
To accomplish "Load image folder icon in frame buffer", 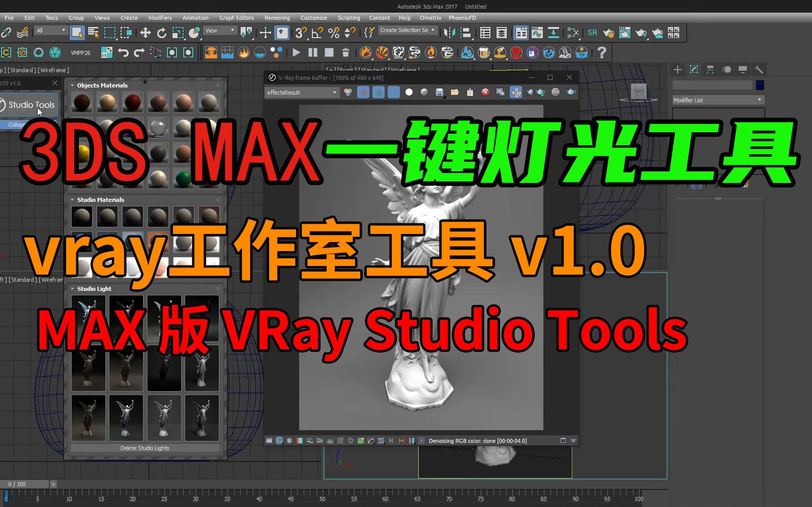I will point(455,92).
